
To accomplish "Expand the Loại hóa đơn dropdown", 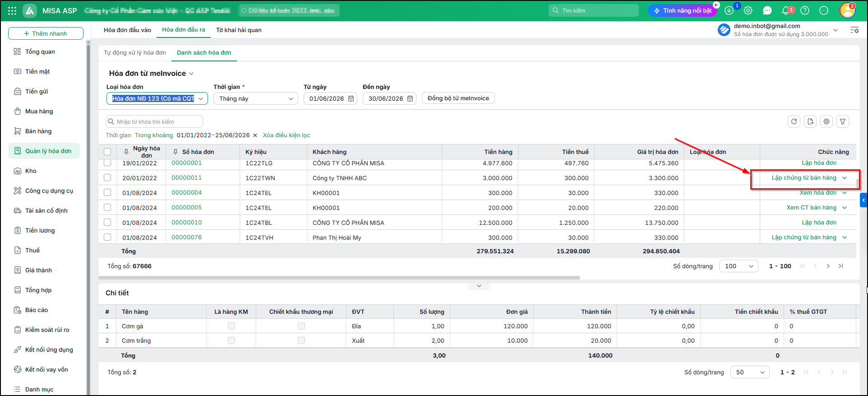I will pos(157,98).
